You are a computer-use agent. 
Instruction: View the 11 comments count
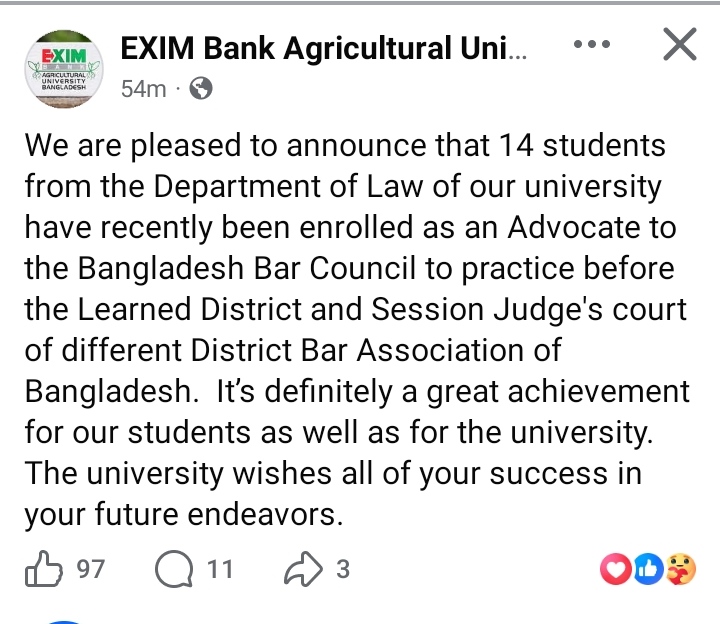pyautogui.click(x=220, y=569)
